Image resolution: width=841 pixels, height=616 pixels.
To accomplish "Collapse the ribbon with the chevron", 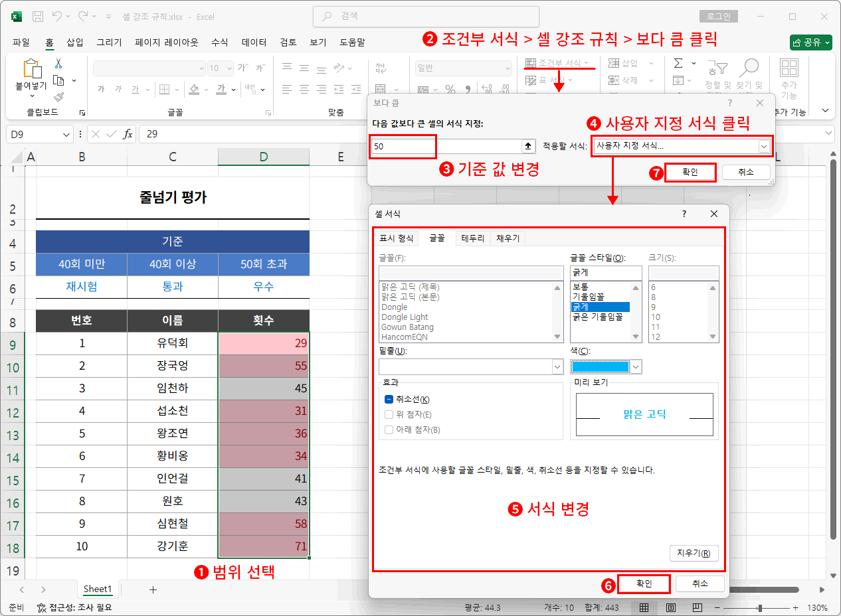I will coord(826,110).
